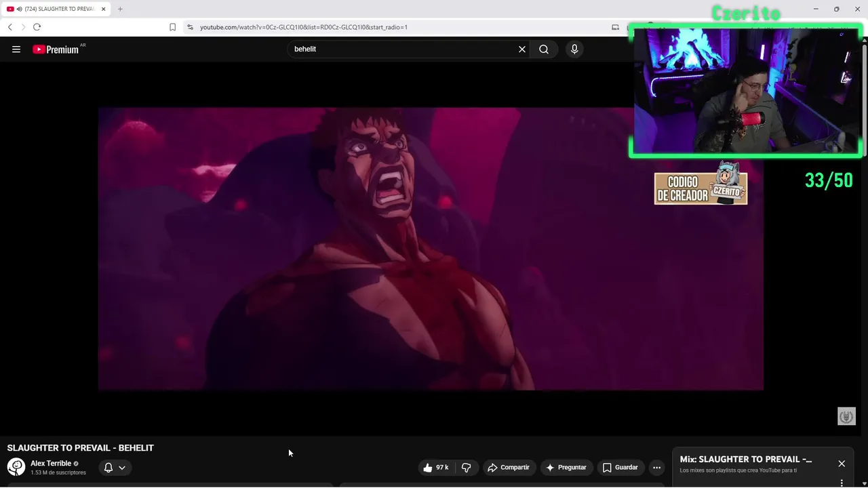Screen dimensions: 868x488
Task: Share with Compartir button
Action: click(x=509, y=468)
